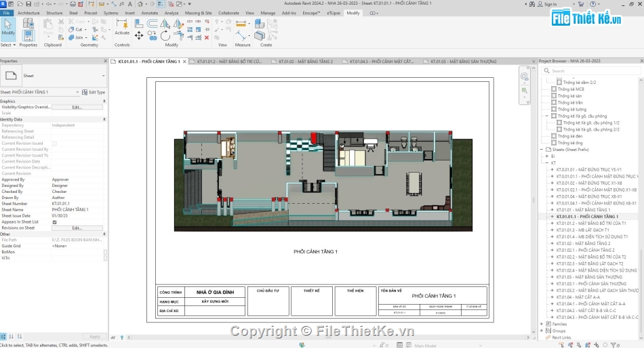Select the Rotate tool
Viewport: 644px width, 348px height.
[165, 36]
